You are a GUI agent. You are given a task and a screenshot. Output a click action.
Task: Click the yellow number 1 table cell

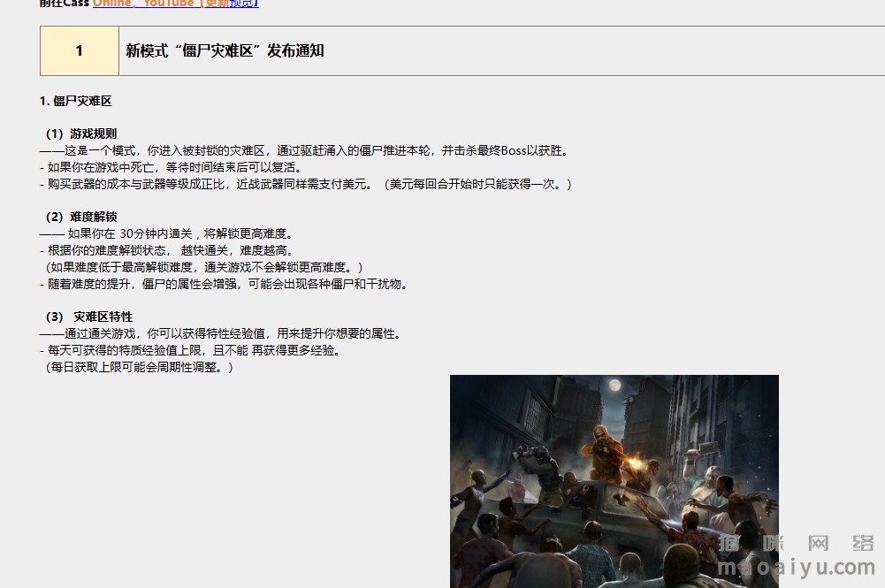pos(80,50)
